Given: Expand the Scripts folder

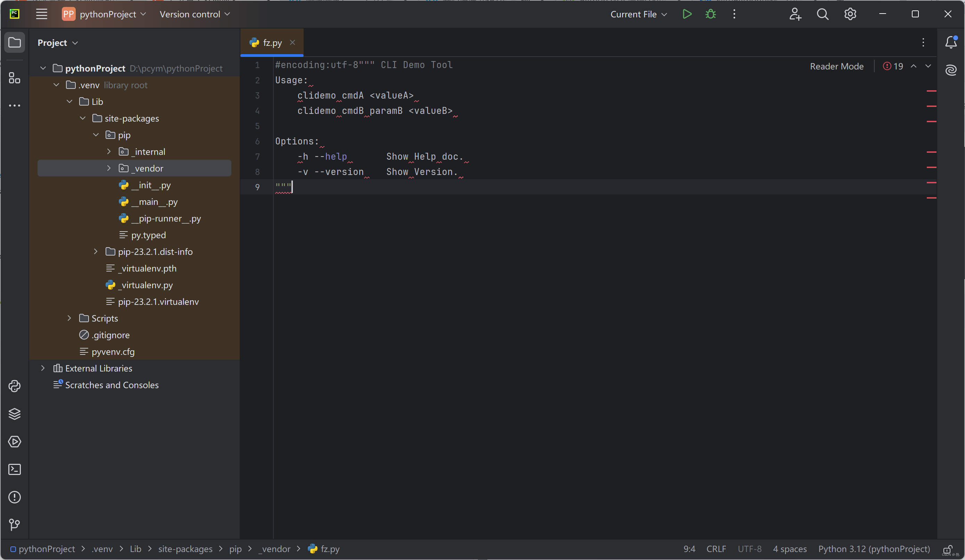Looking at the screenshot, I should point(69,318).
